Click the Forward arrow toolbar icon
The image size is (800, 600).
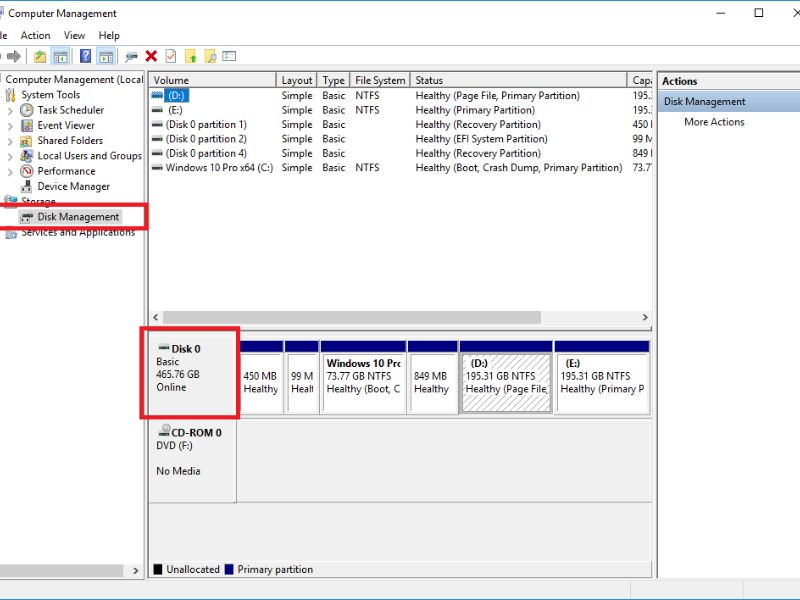point(14,56)
